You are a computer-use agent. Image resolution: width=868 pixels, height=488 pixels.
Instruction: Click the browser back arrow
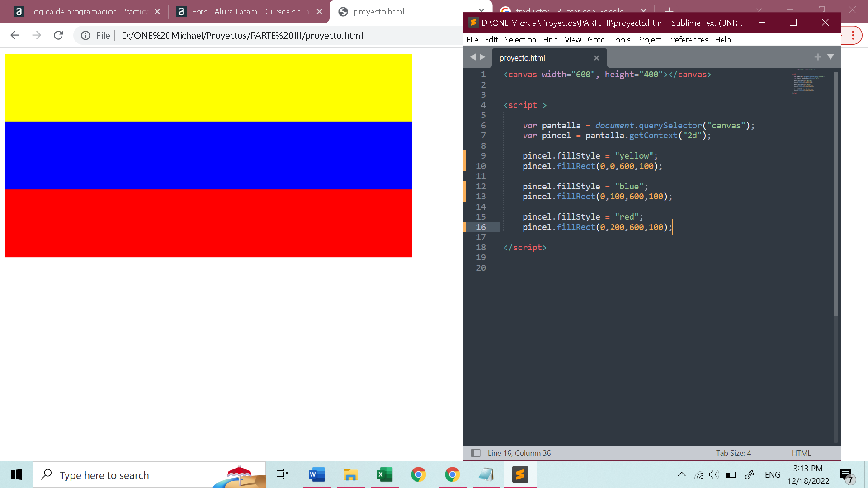point(15,35)
